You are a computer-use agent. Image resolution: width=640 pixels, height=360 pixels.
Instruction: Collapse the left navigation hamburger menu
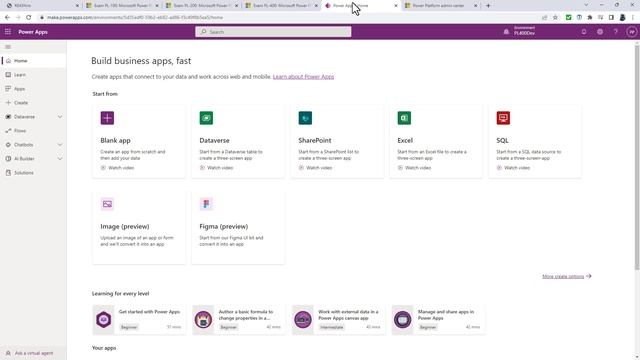[x=8, y=47]
